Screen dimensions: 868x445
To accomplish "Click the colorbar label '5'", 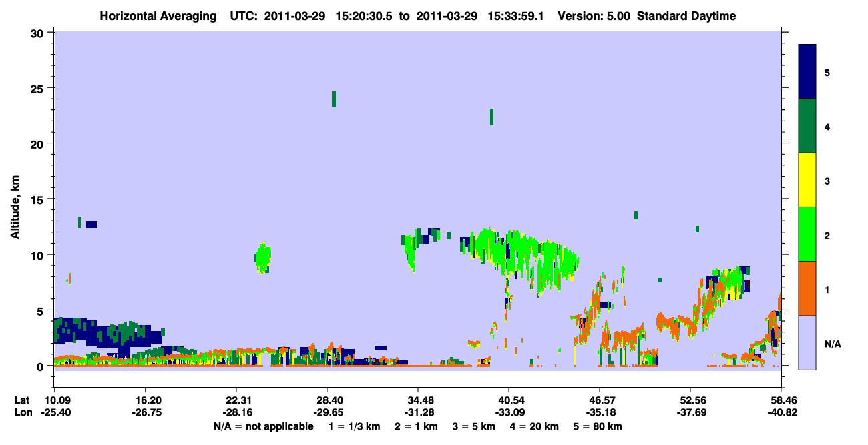I will click(x=827, y=72).
